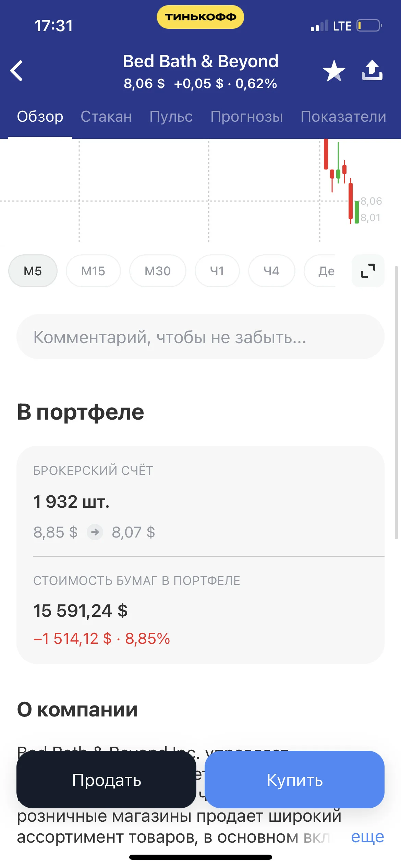Image resolution: width=401 pixels, height=868 pixels.
Task: Choose the Ч1 timeframe chip
Action: (217, 271)
